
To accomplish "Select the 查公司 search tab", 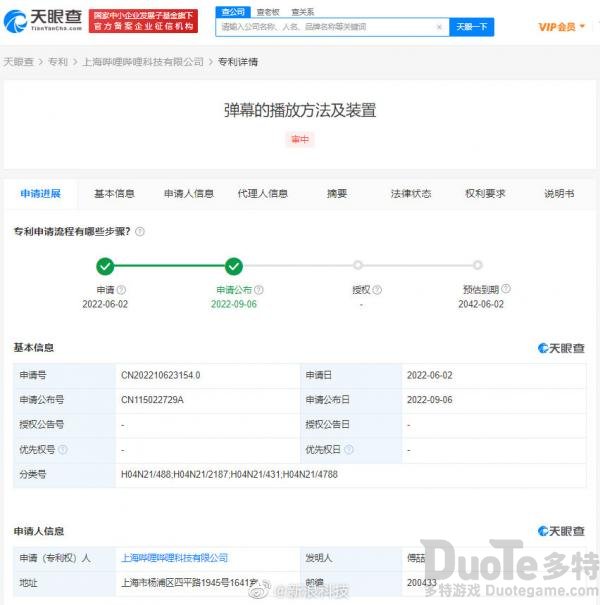I will [x=233, y=12].
